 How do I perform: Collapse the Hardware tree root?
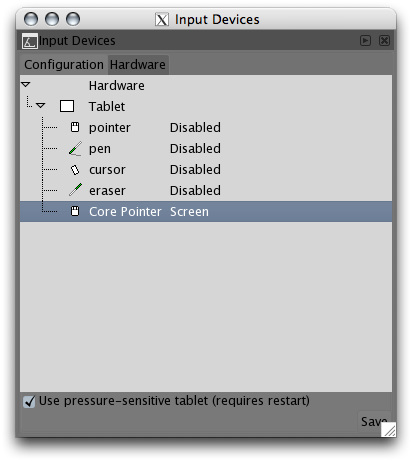26,85
